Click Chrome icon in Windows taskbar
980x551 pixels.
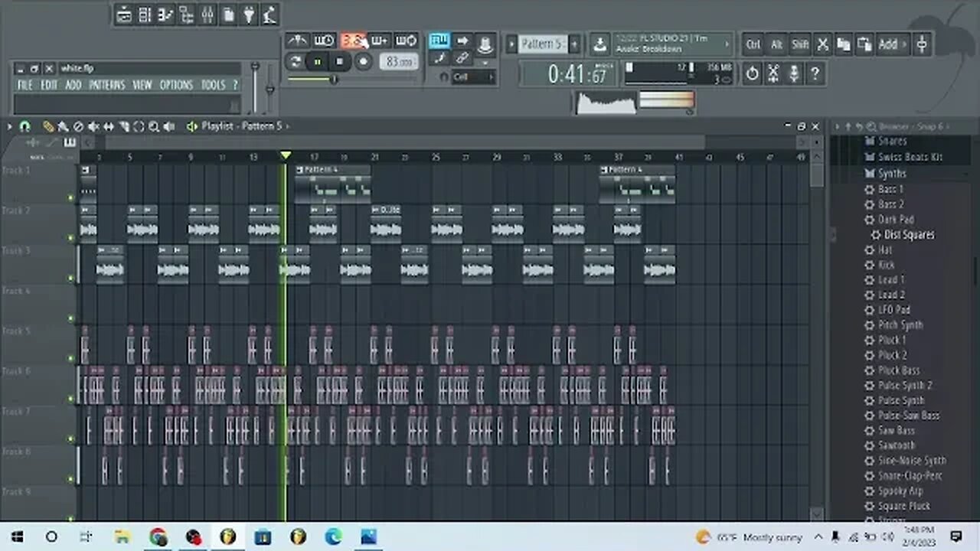[158, 536]
